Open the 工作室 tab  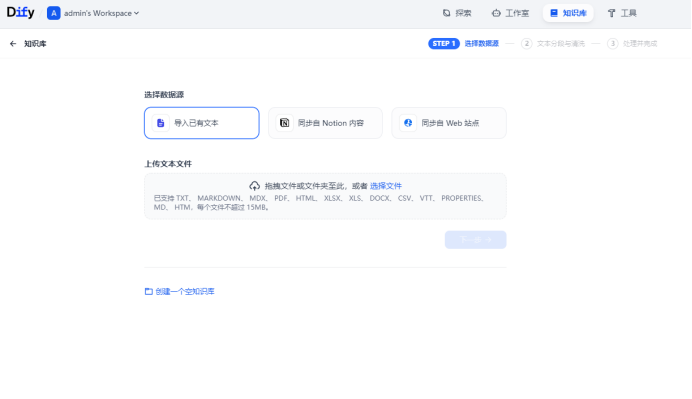click(x=511, y=13)
